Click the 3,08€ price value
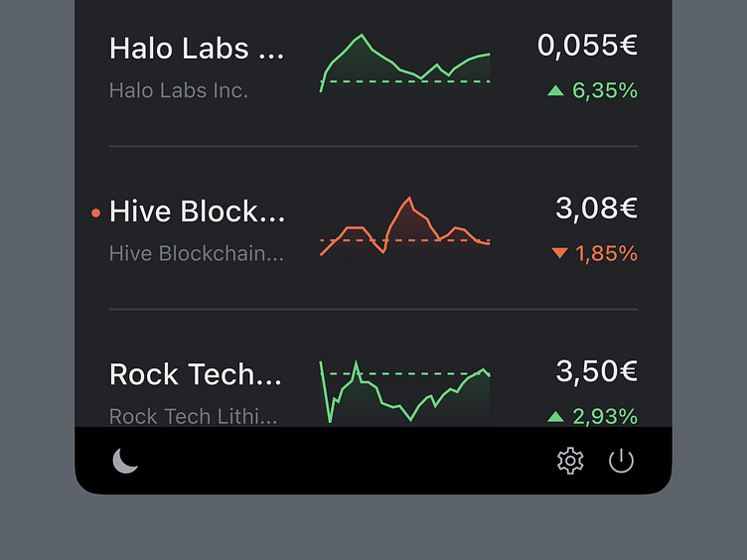 click(x=596, y=209)
